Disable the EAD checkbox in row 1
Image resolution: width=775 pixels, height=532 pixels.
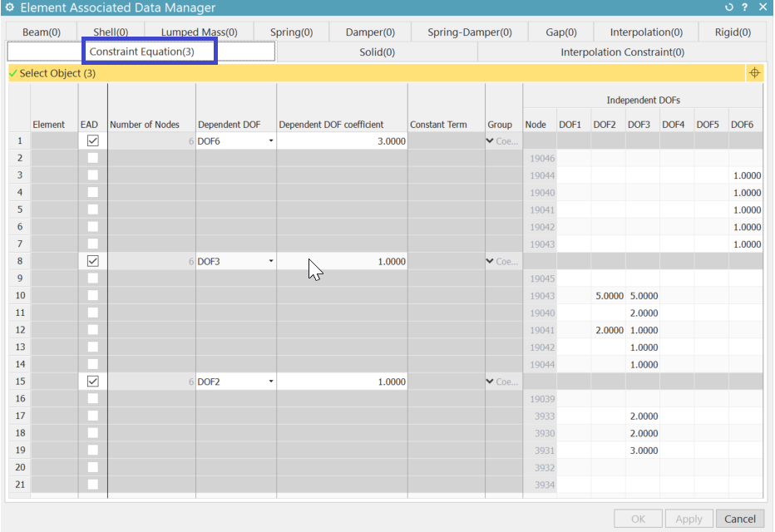(x=91, y=140)
